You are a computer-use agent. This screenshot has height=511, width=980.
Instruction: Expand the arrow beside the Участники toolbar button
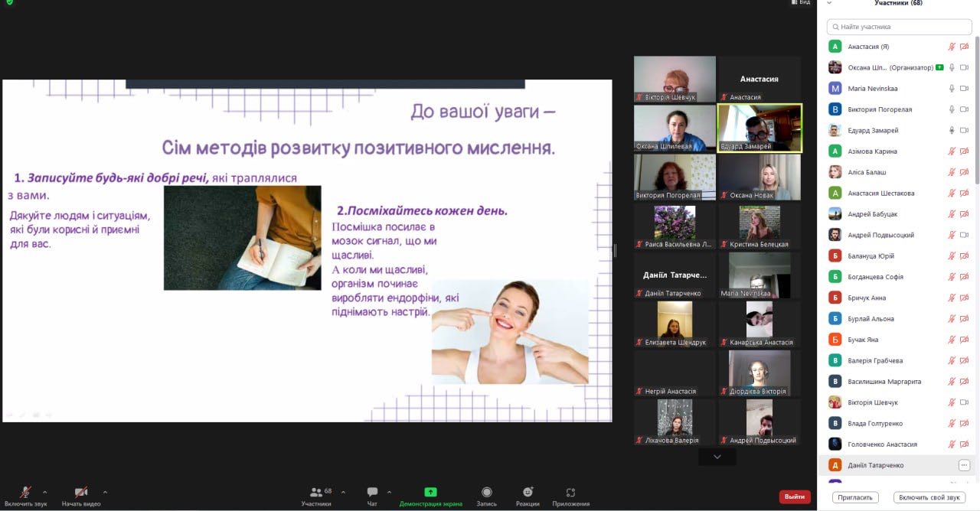click(x=343, y=492)
